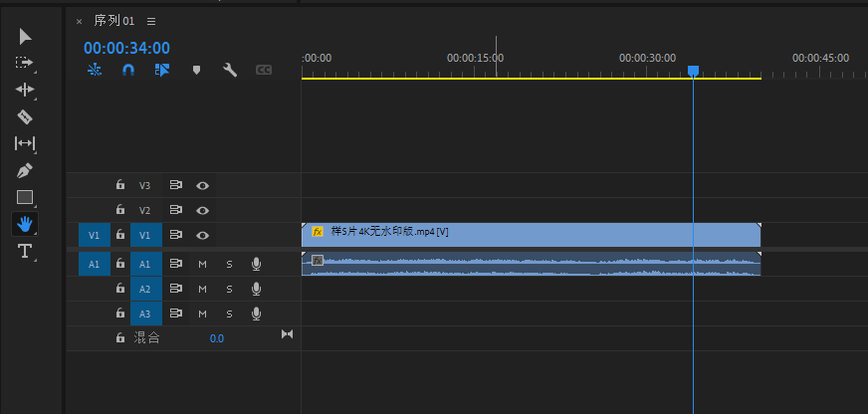This screenshot has height=414, width=868.
Task: Mute audio track A1
Action: pos(202,264)
